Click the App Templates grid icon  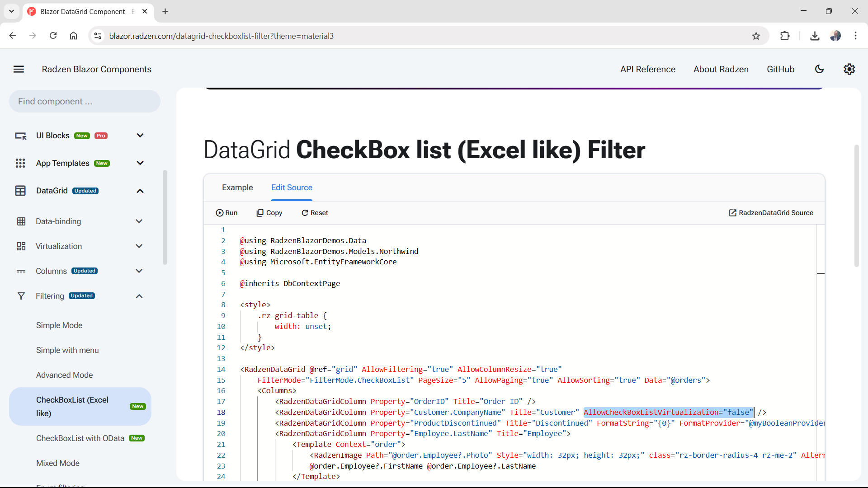click(x=20, y=163)
